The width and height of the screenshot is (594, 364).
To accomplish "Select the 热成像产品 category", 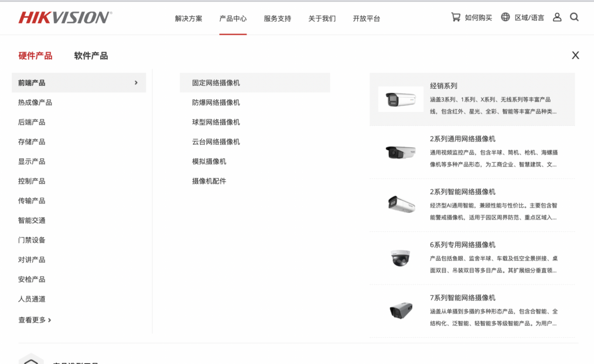I will (35, 102).
